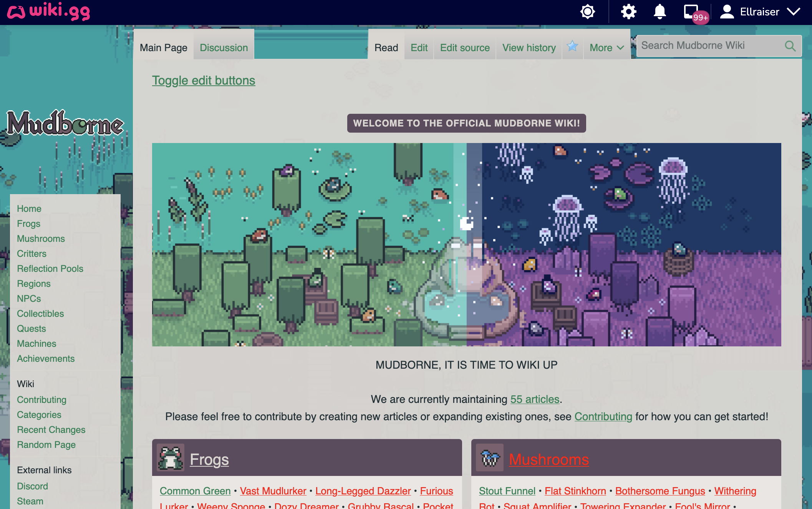The image size is (812, 509).
Task: Open the 55 articles link
Action: coord(535,399)
